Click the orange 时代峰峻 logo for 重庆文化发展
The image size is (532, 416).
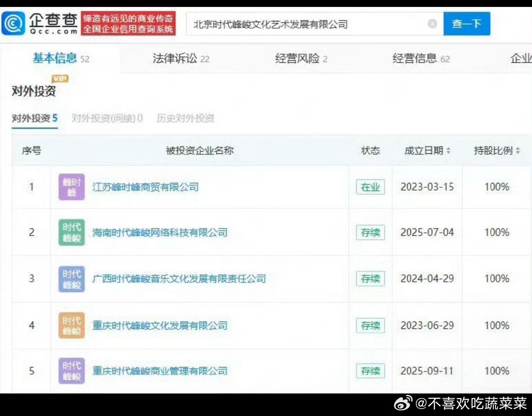click(x=71, y=325)
